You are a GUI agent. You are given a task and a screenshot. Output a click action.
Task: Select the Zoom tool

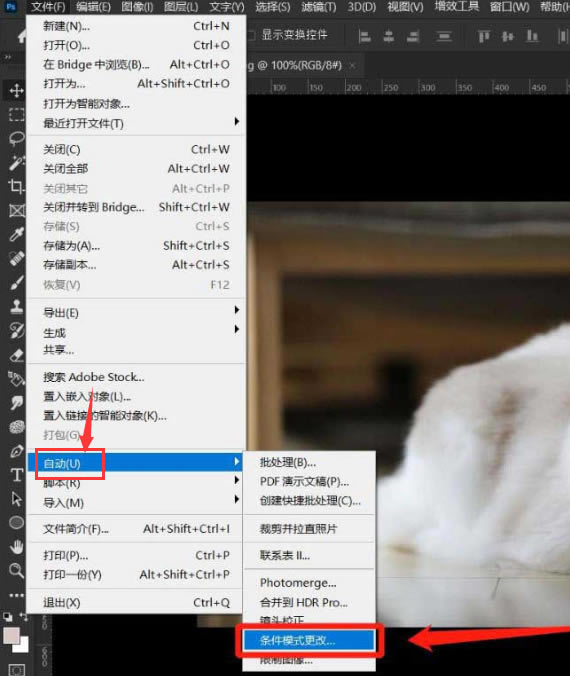pyautogui.click(x=16, y=571)
